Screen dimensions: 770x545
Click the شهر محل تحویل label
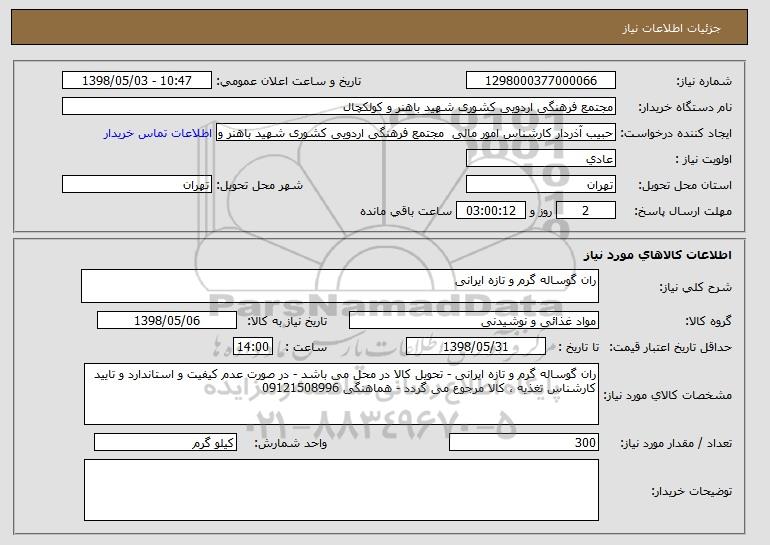pos(260,185)
